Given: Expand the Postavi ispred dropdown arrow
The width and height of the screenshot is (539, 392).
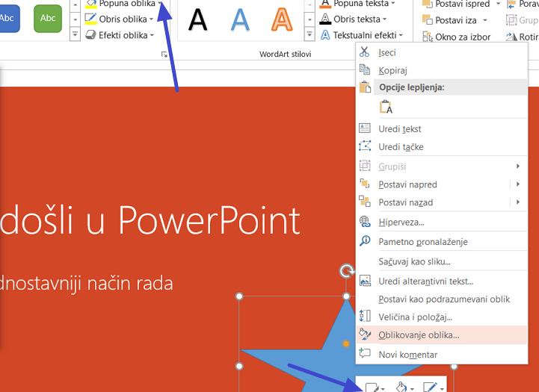Looking at the screenshot, I should 498,4.
